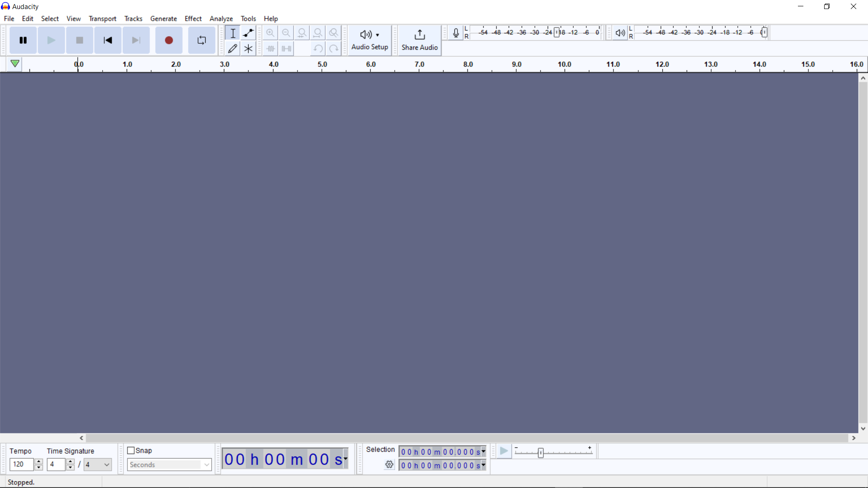Viewport: 868px width, 488px height.
Task: Drag the playback speed slider
Action: click(541, 452)
